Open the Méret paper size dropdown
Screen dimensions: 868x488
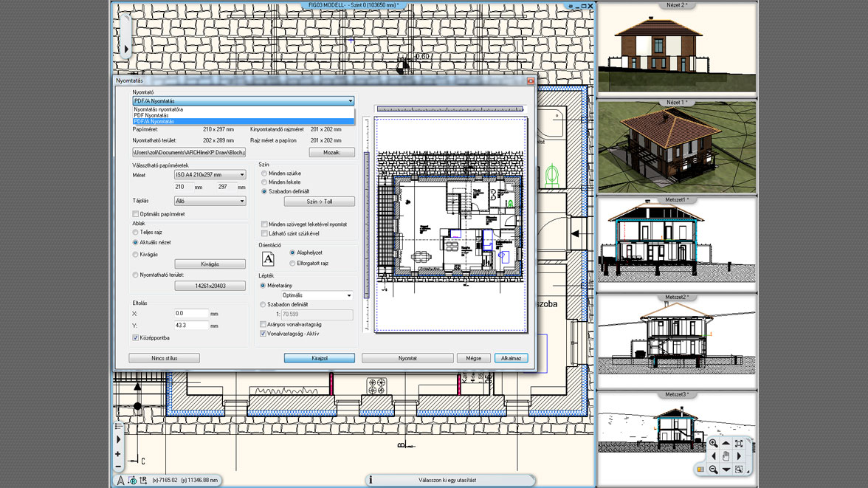(x=210, y=174)
